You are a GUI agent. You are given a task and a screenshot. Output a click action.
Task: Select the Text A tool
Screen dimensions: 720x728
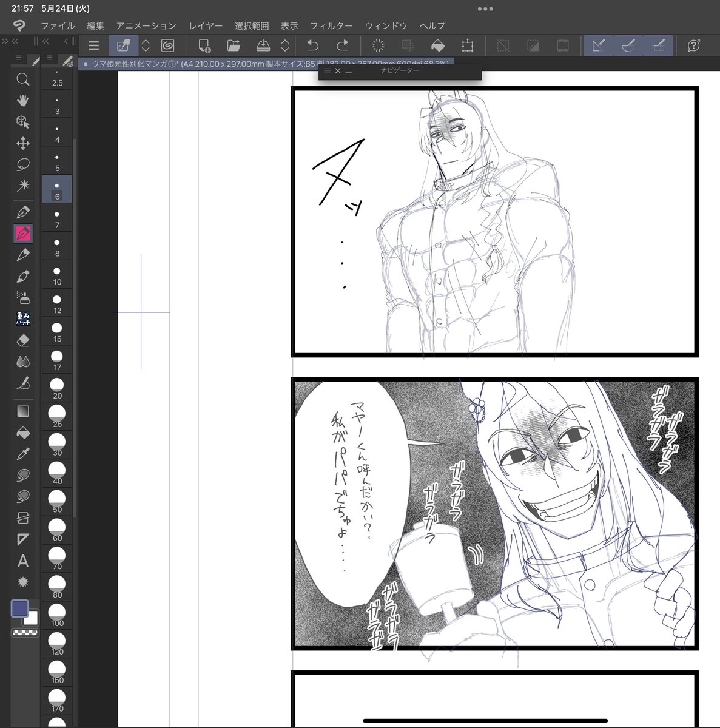(x=23, y=561)
